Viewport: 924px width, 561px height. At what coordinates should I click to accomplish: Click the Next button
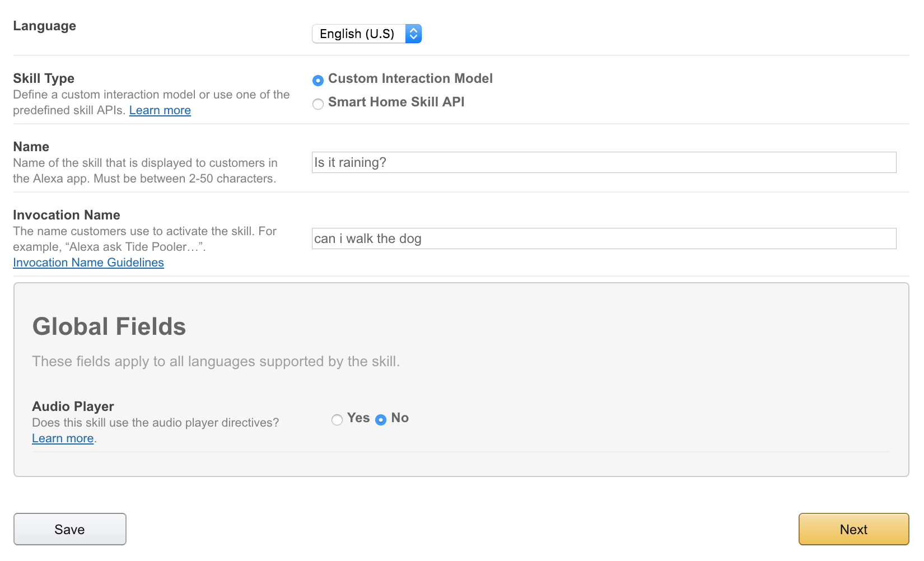coord(854,529)
